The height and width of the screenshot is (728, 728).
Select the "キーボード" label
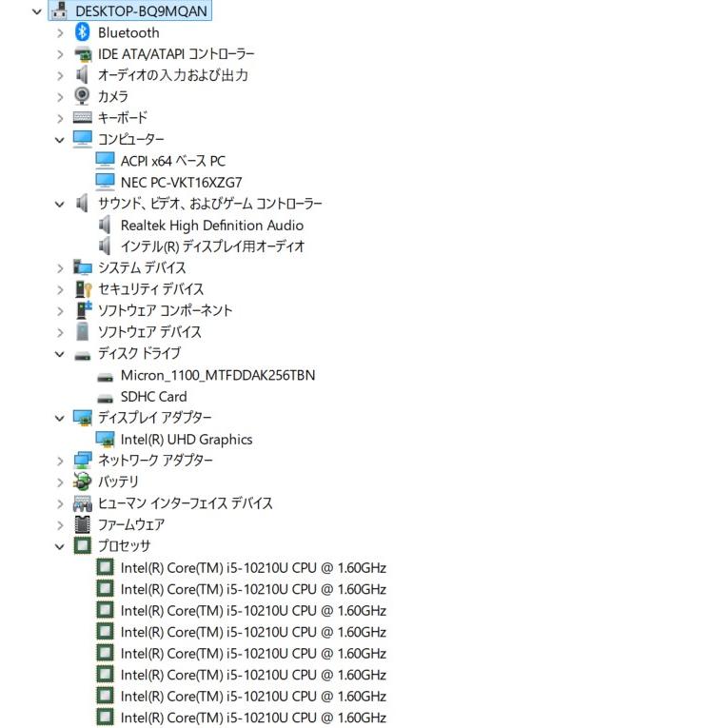click(123, 117)
